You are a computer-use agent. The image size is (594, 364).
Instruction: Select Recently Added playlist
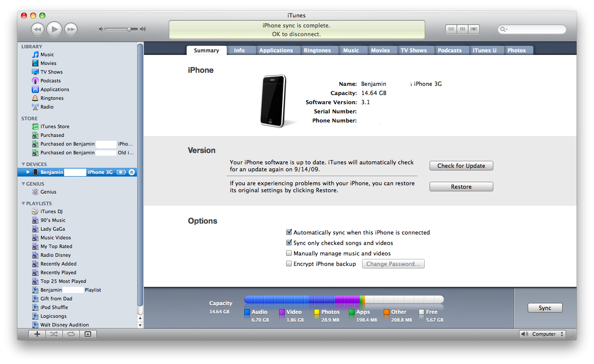58,264
